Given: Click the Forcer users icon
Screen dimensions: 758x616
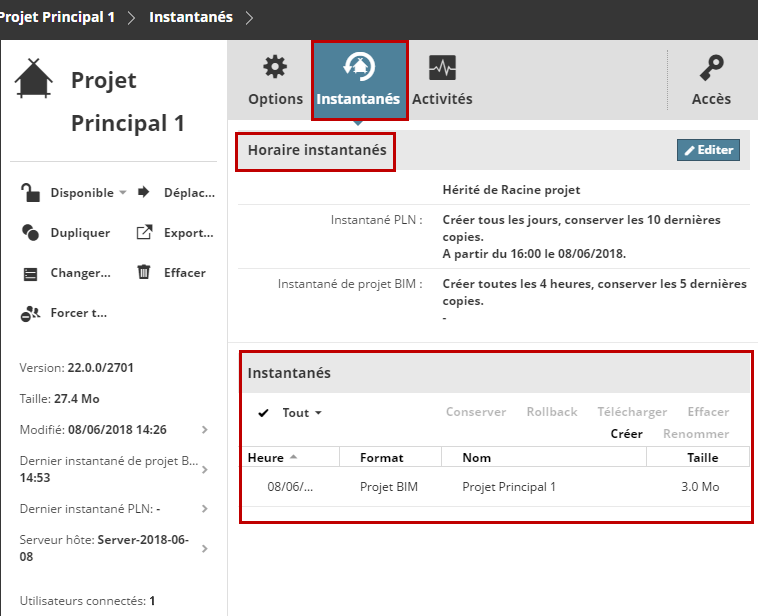Looking at the screenshot, I should tap(30, 313).
